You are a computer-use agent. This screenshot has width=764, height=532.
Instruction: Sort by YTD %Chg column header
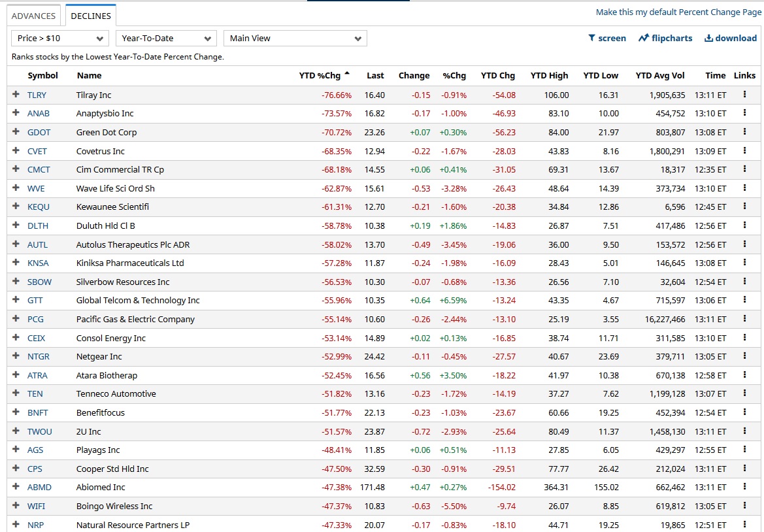(x=324, y=76)
